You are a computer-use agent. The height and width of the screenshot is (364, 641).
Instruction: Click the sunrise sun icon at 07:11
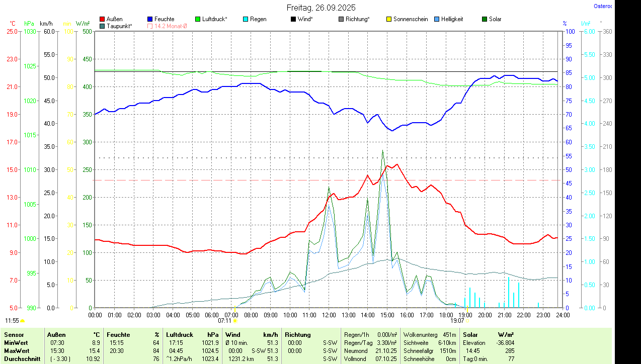(235, 320)
